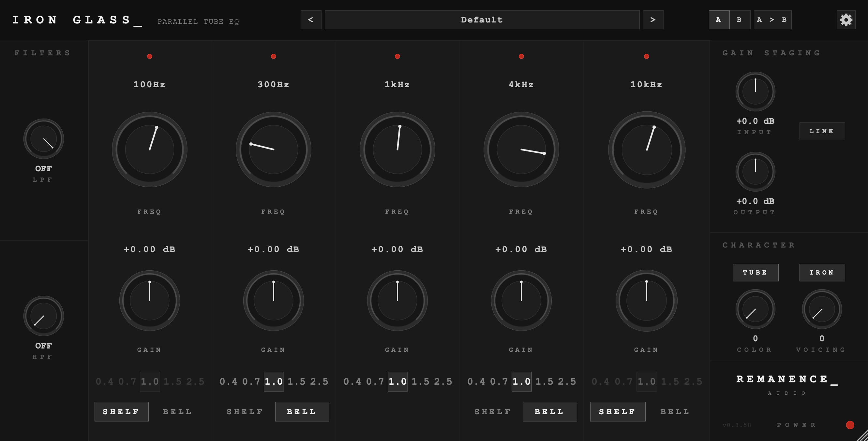Image resolution: width=868 pixels, height=441 pixels.
Task: Click the INPUT gain knob
Action: (x=755, y=91)
